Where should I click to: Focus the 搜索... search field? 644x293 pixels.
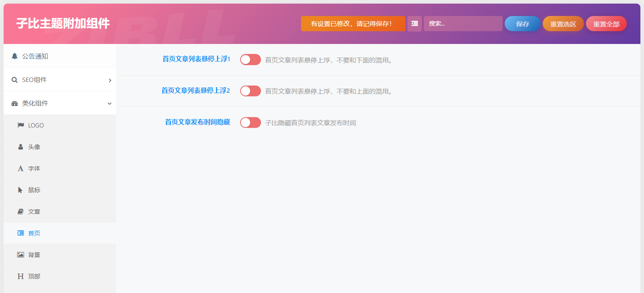coord(463,24)
